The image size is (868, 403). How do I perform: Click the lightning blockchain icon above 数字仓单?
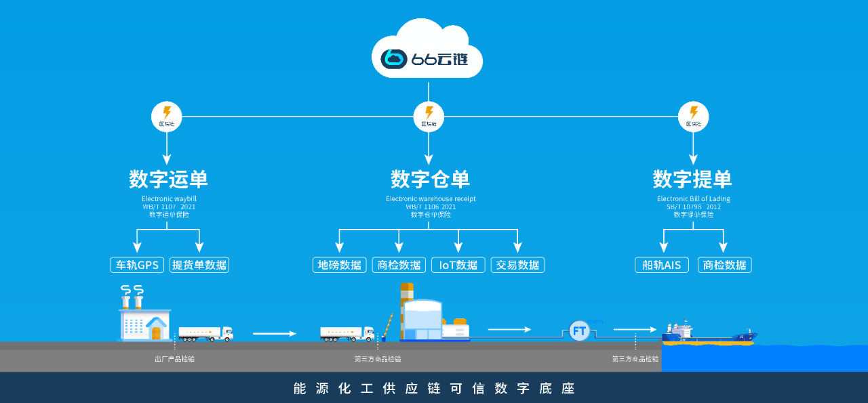(429, 116)
